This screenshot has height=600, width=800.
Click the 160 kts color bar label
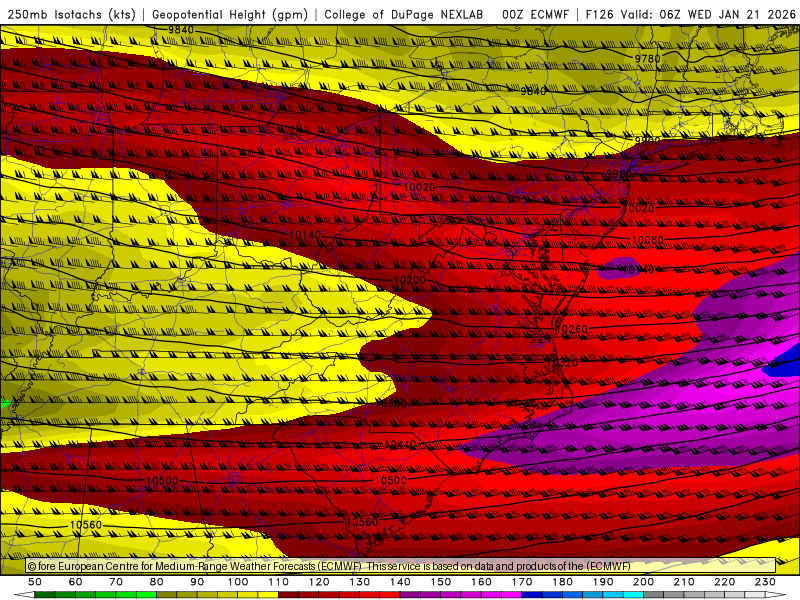point(482,582)
